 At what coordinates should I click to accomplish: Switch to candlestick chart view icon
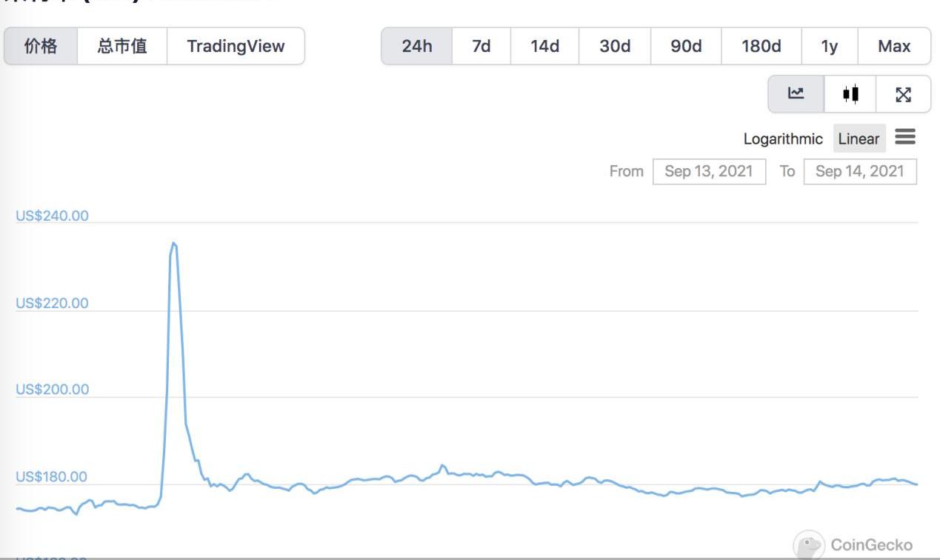[x=850, y=94]
